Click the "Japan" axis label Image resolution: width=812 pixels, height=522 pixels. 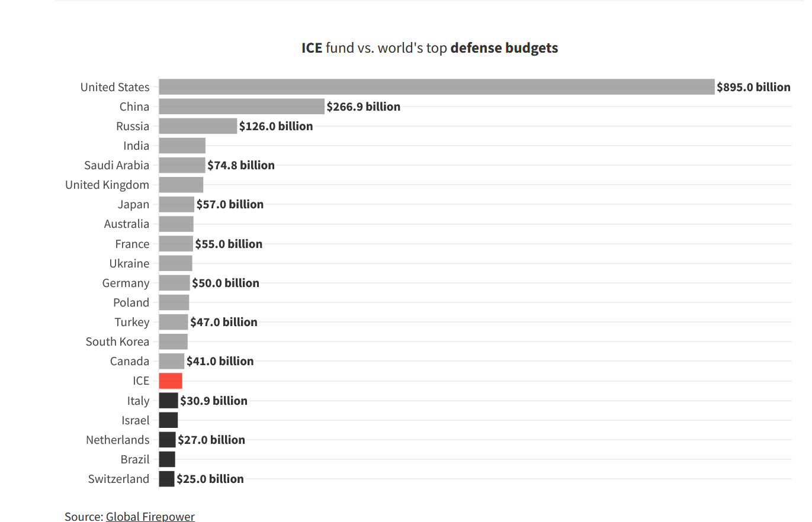point(133,204)
